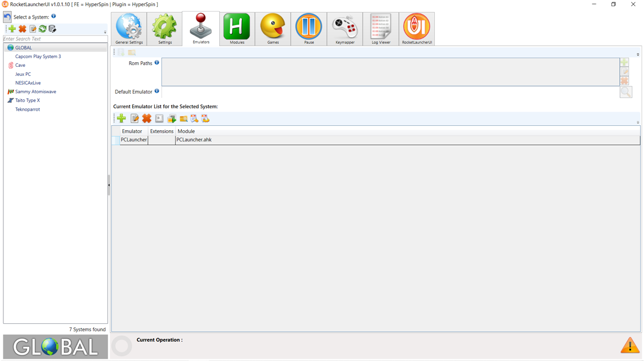Click the orange warning triangle icon

pos(629,346)
